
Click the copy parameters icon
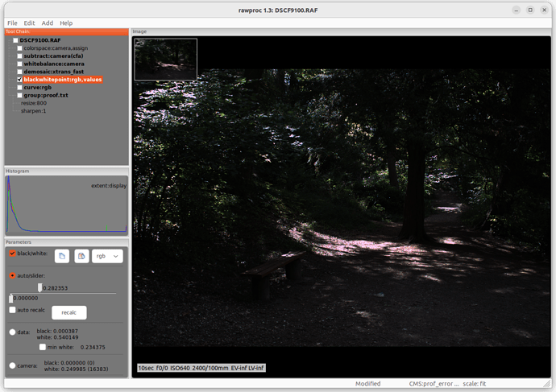pyautogui.click(x=62, y=256)
